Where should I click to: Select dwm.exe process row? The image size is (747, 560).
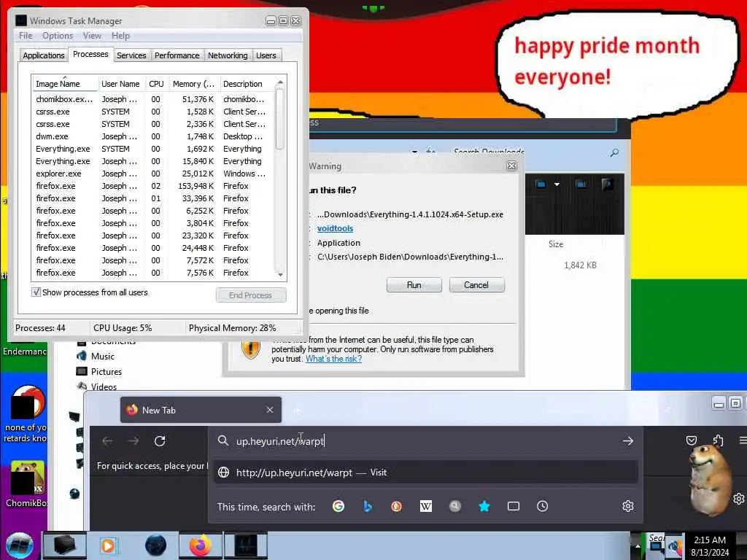(x=152, y=136)
